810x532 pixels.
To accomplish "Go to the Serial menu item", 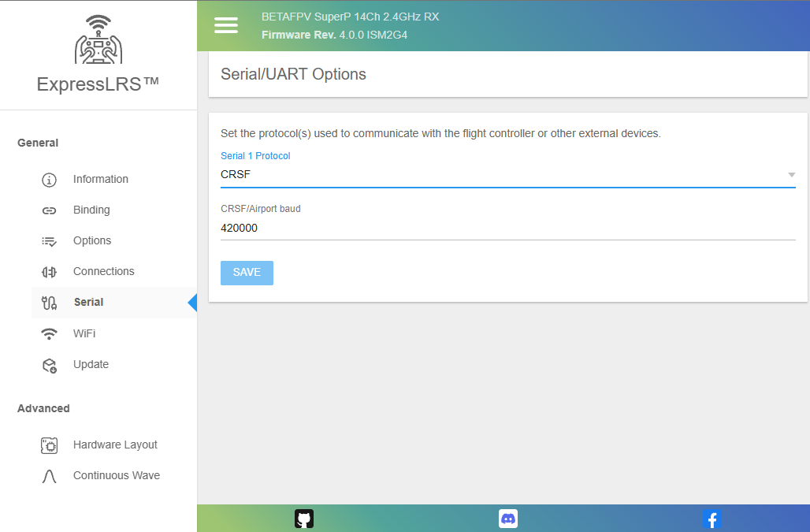I will 88,303.
